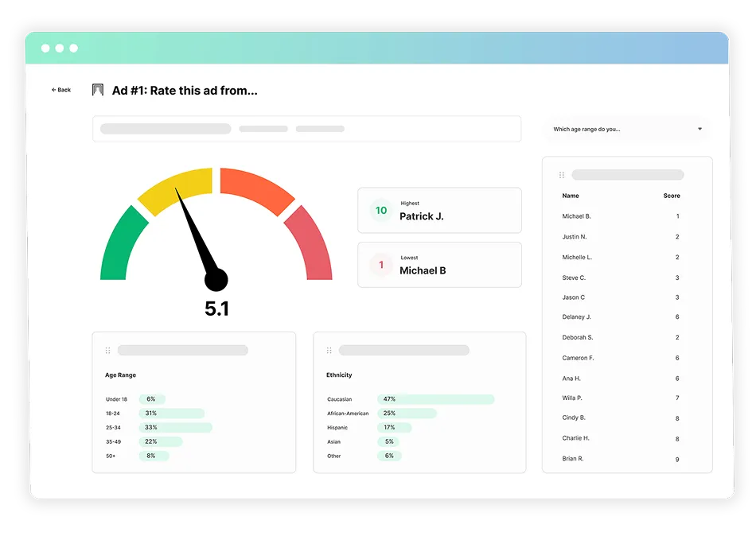Click the "Score" column header
The height and width of the screenshot is (536, 756).
672,196
